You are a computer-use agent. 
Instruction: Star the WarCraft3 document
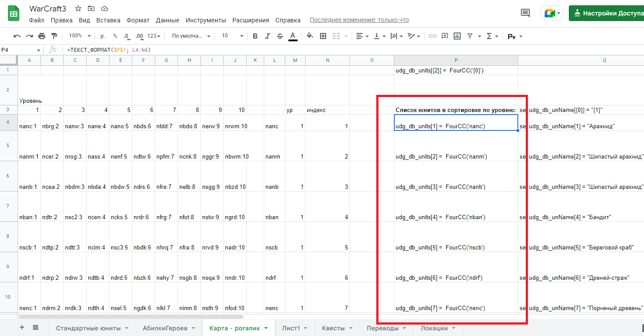[78, 8]
